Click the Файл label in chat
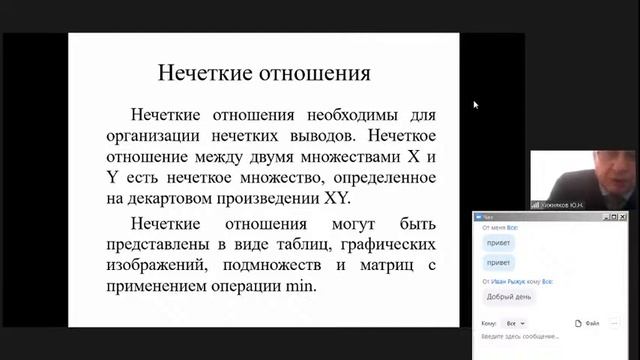 point(592,323)
